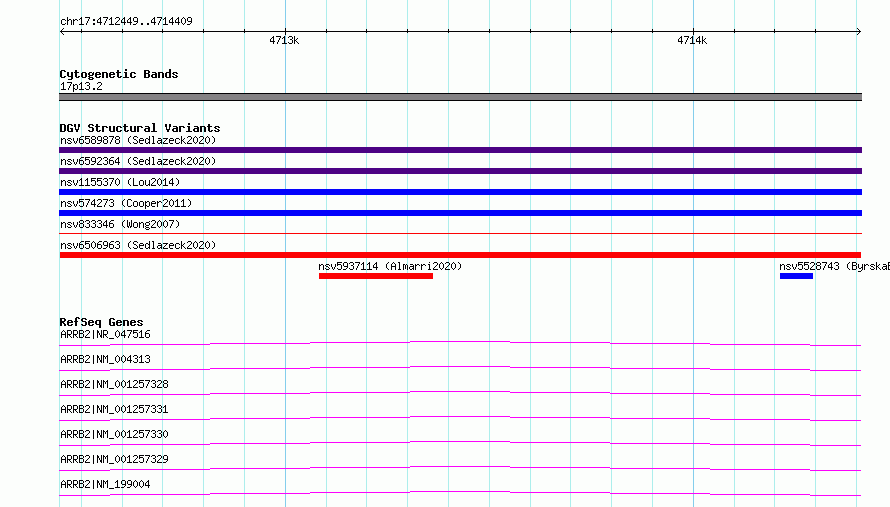The height and width of the screenshot is (507, 890).
Task: Click the 17p13.2 band label
Action: [81, 86]
